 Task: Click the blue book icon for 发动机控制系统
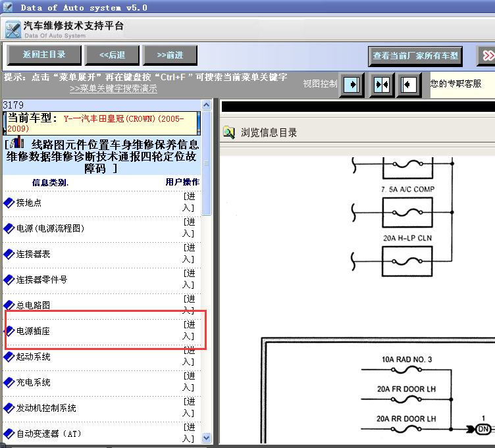tap(9, 408)
